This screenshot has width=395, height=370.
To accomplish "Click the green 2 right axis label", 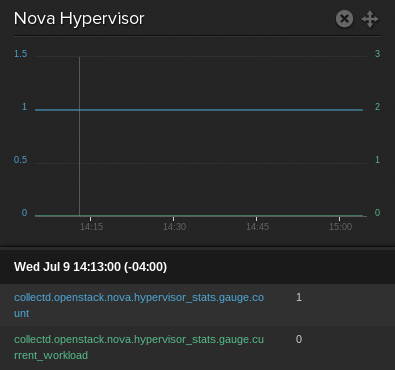I will 377,107.
